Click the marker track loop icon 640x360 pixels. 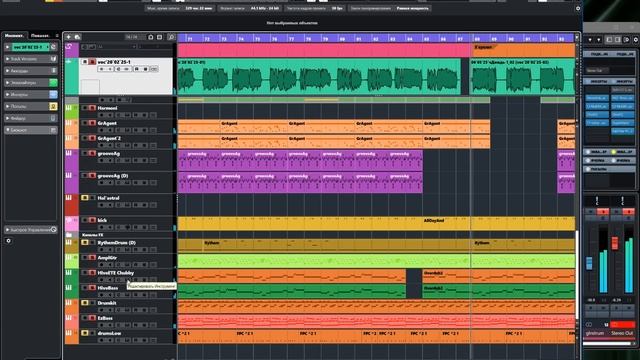69,47
